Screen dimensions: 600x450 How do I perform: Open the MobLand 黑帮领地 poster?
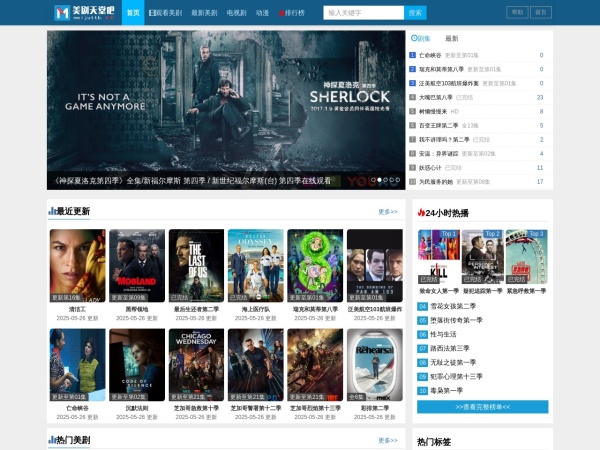click(137, 266)
